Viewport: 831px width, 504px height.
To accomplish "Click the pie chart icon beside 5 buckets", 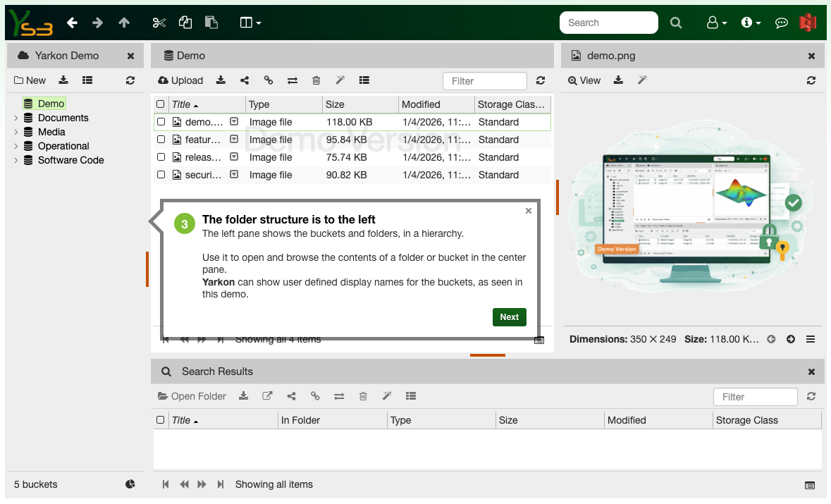I will [130, 484].
